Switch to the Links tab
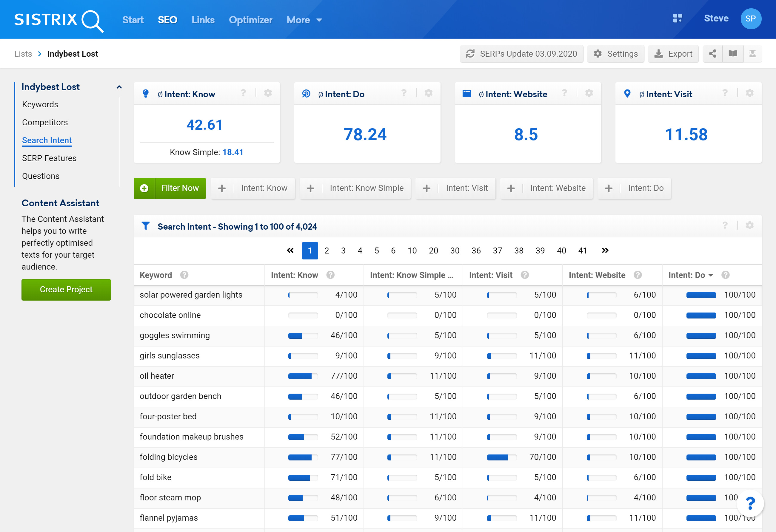 (x=203, y=20)
